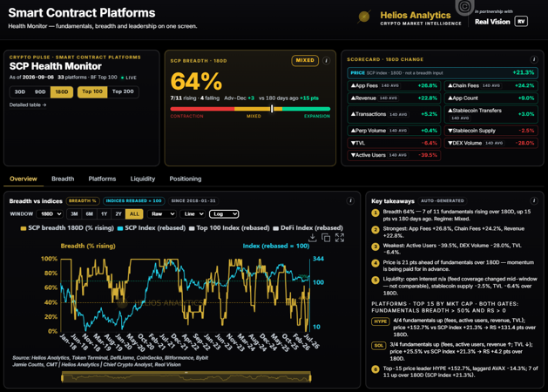Download the chart image
Viewport: 548px width, 392px height.
pos(313,238)
